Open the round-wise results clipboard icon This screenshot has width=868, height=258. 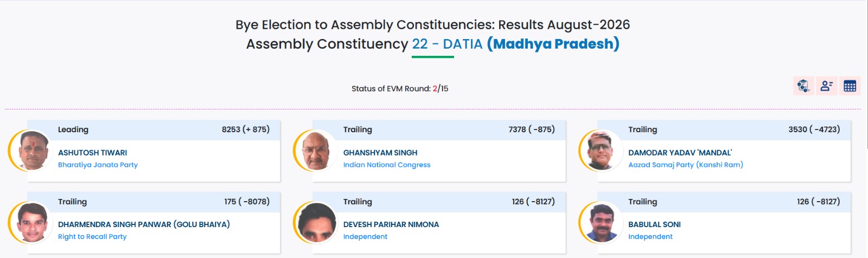pos(803,86)
